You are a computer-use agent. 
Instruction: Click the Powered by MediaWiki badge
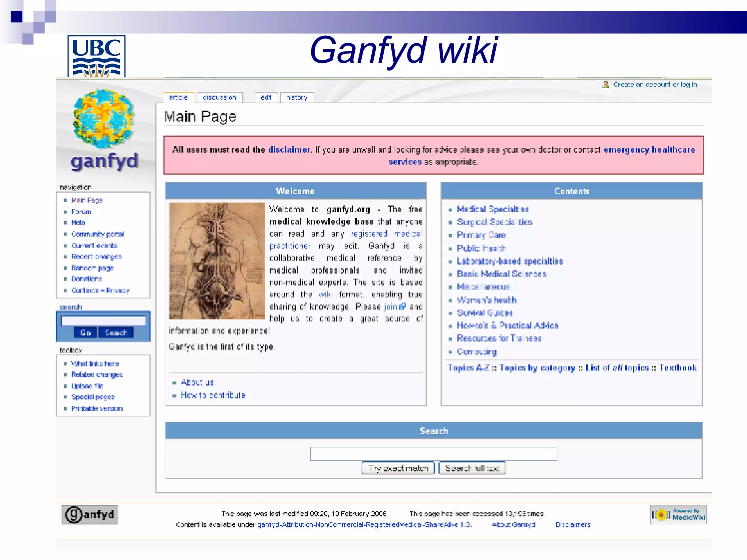coord(678,514)
